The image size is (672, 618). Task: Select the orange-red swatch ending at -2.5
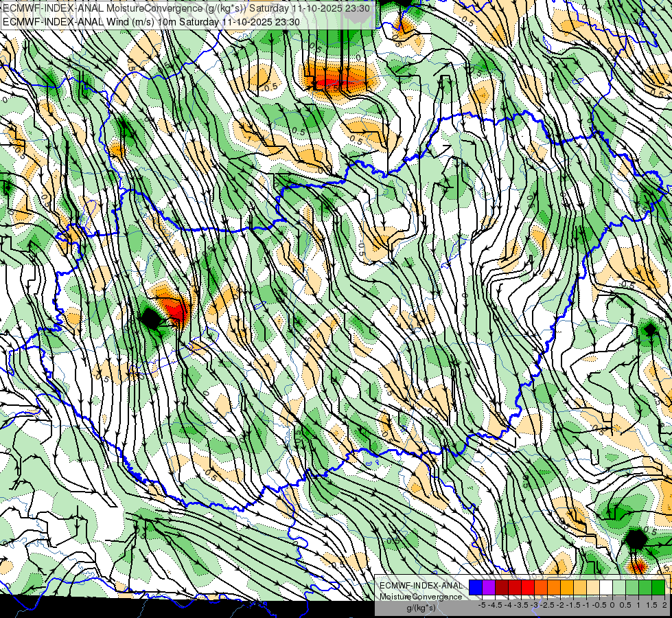541,587
